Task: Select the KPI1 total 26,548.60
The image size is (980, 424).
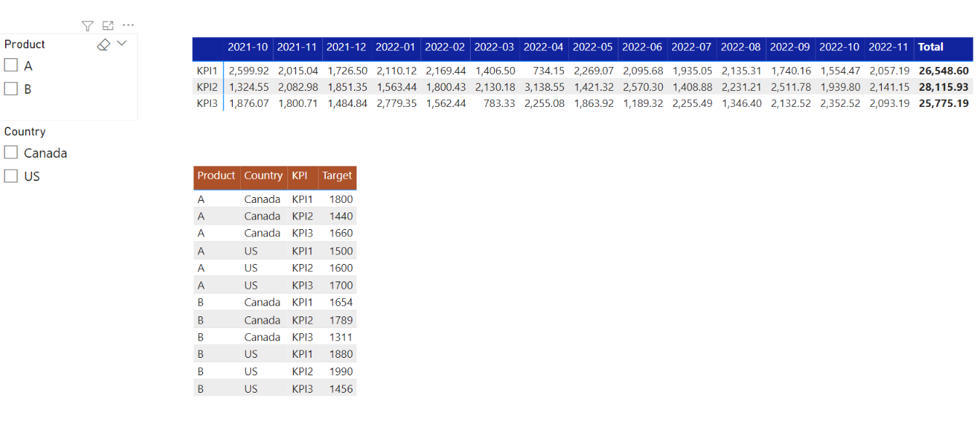Action: point(944,71)
